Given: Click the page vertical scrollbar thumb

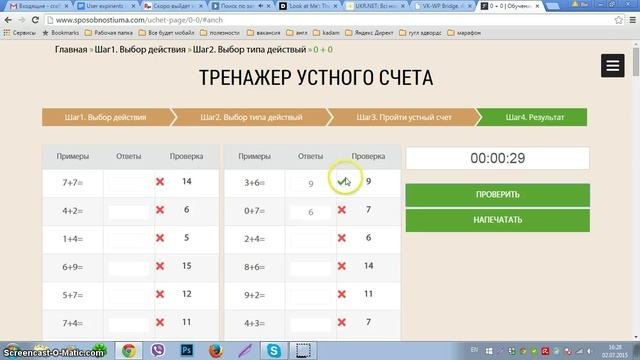Looking at the screenshot, I should (636, 61).
